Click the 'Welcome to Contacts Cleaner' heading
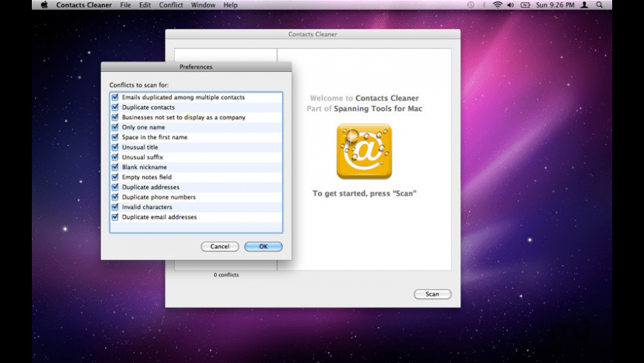Screen dimensions: 644x363 [364, 98]
